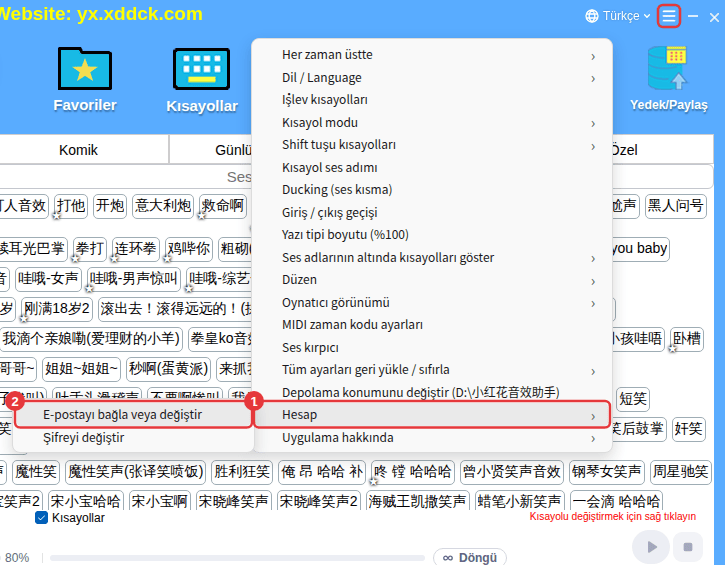The image size is (725, 565).
Task: Switch to the Komik tab
Action: pos(79,150)
